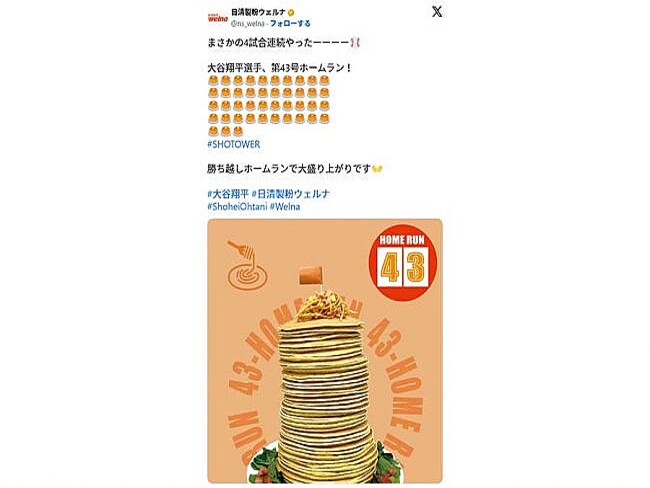Open the #大谷翔平 hashtag
The image size is (650, 488).
[x=228, y=194]
